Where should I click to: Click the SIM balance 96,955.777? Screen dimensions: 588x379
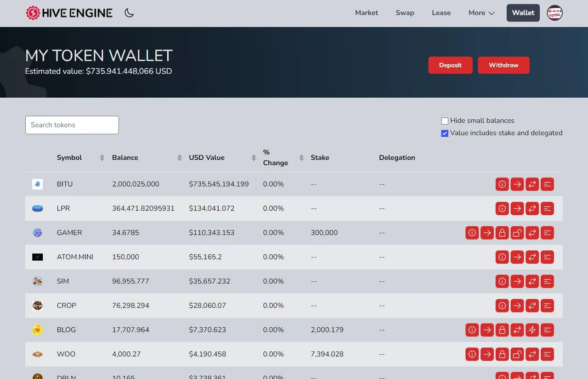pos(130,281)
